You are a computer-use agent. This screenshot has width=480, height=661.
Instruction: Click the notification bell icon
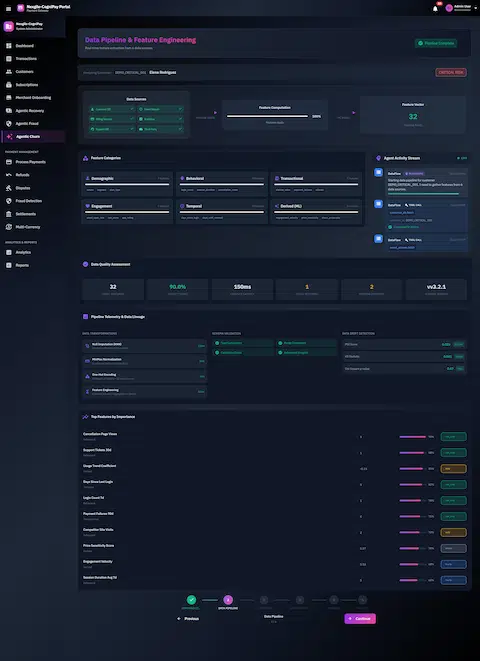point(435,8)
